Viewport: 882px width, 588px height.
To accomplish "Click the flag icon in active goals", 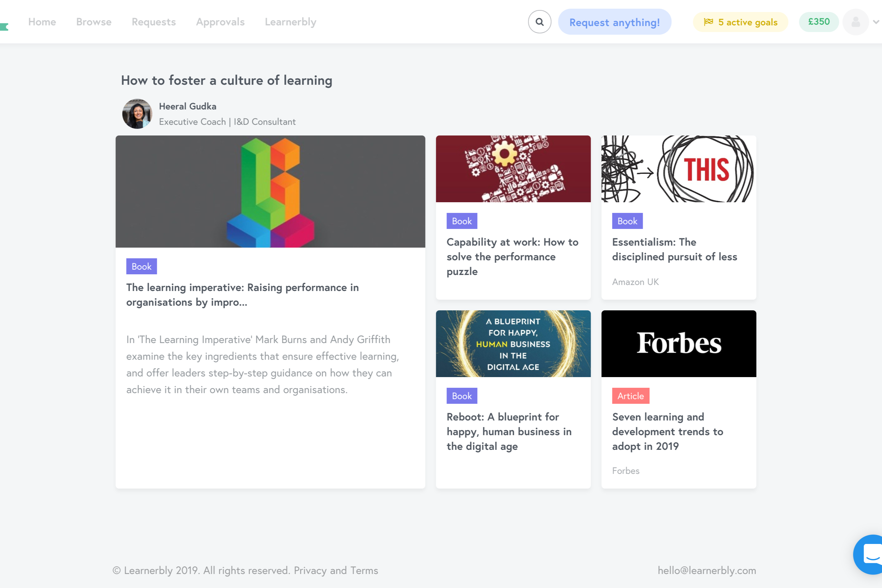I will (708, 22).
